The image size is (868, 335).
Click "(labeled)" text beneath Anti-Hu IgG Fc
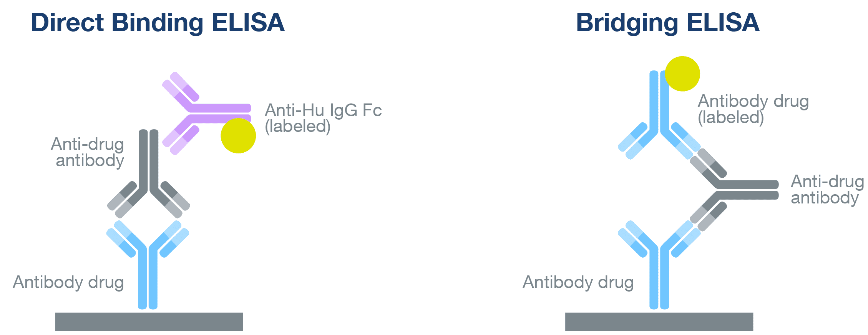[298, 127]
